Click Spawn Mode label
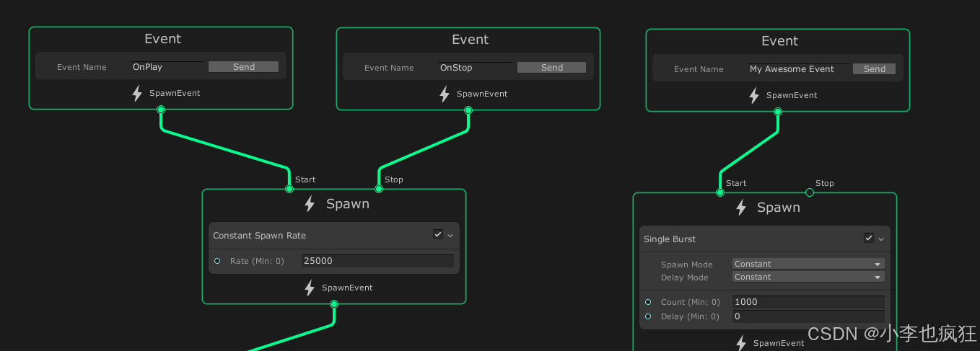 tap(686, 265)
